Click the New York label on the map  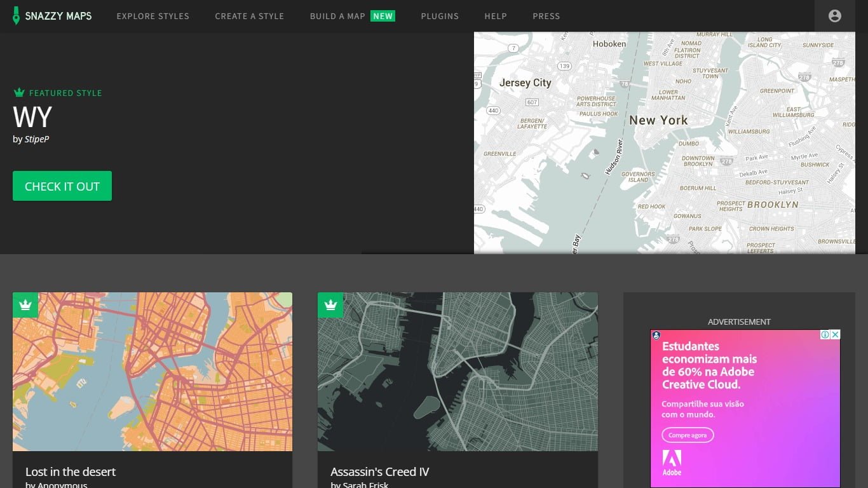coord(658,120)
